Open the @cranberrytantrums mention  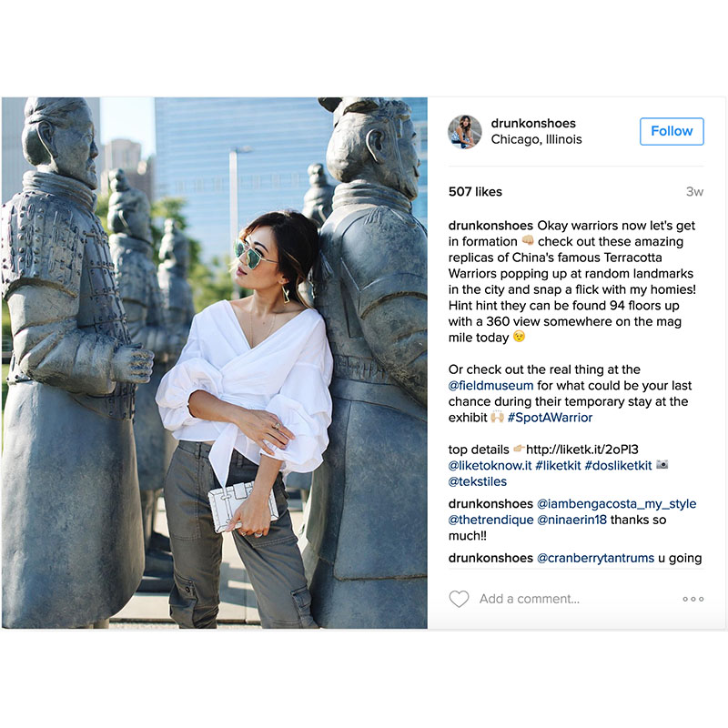(595, 558)
